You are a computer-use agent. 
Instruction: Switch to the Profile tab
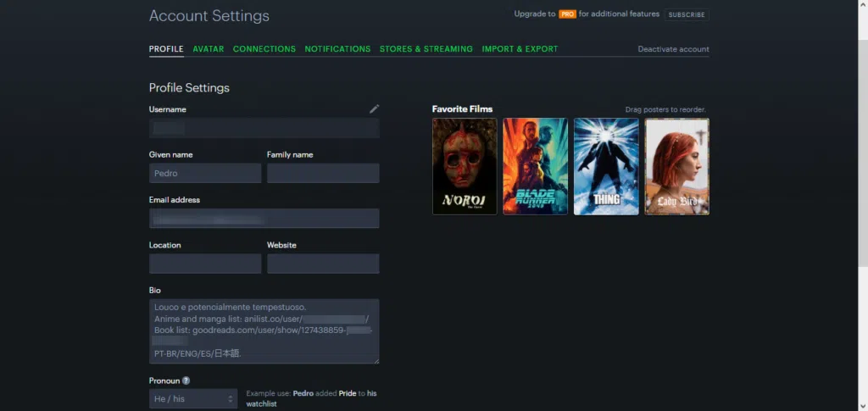(166, 48)
